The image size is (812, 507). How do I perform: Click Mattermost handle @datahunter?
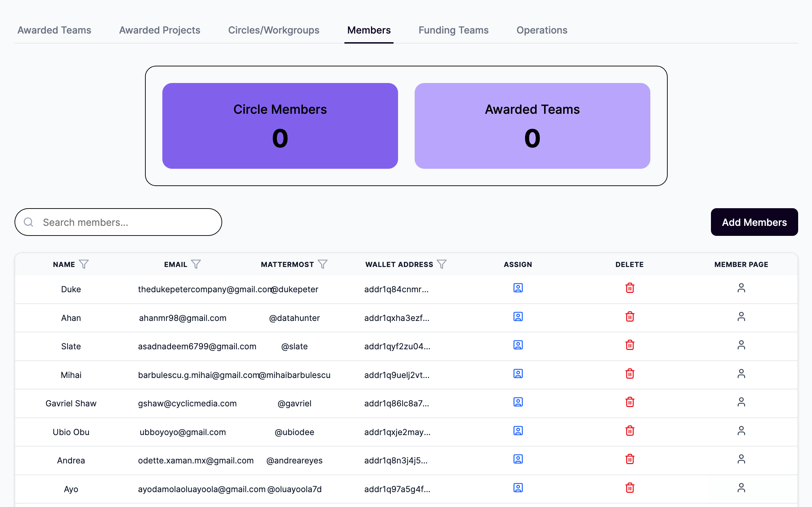(295, 318)
